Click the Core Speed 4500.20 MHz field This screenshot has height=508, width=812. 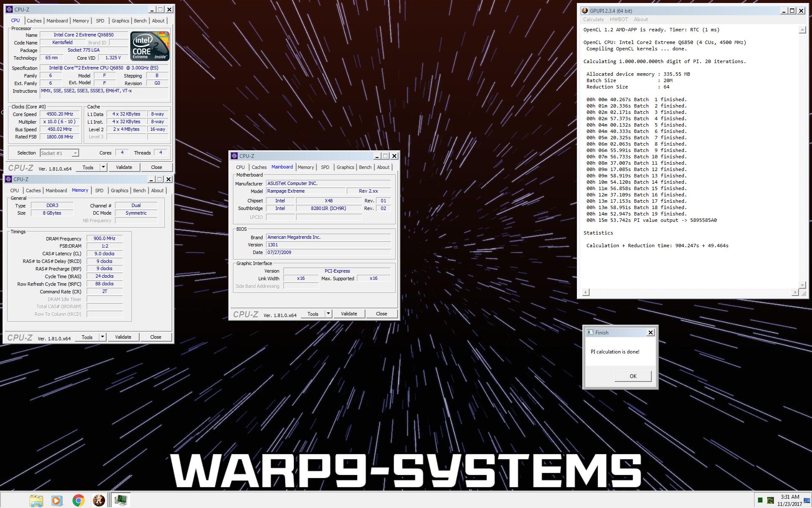coord(60,114)
